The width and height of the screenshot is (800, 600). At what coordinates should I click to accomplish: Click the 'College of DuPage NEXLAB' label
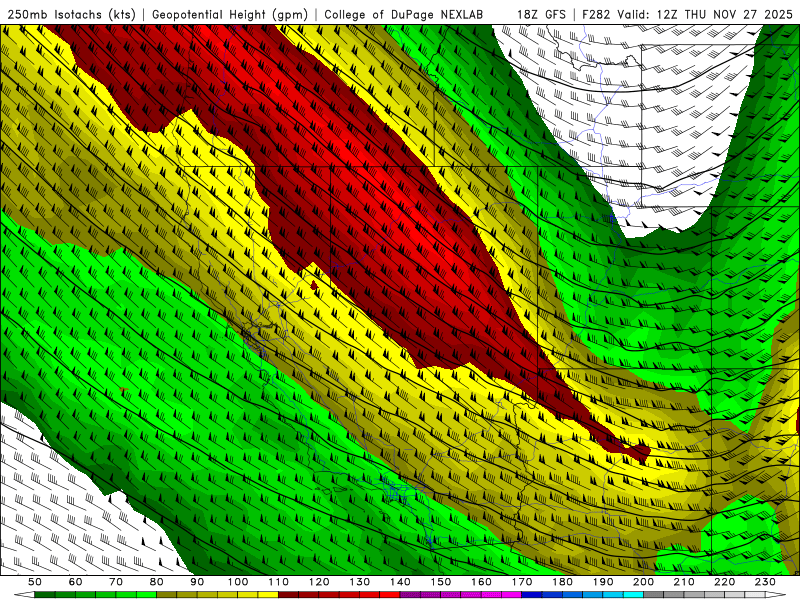[x=404, y=14]
